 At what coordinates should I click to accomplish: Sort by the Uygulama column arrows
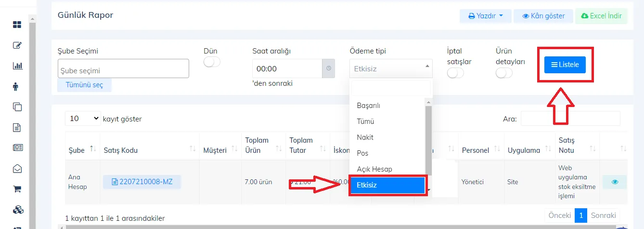point(548,149)
